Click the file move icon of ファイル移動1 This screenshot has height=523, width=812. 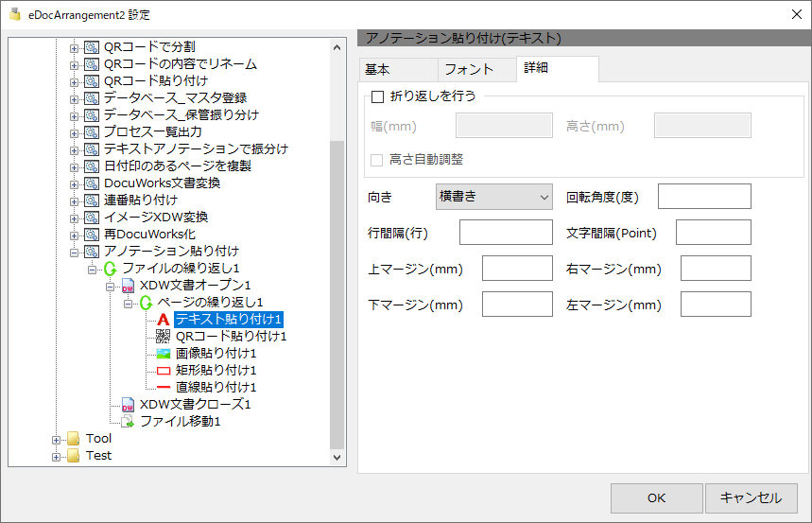[128, 422]
